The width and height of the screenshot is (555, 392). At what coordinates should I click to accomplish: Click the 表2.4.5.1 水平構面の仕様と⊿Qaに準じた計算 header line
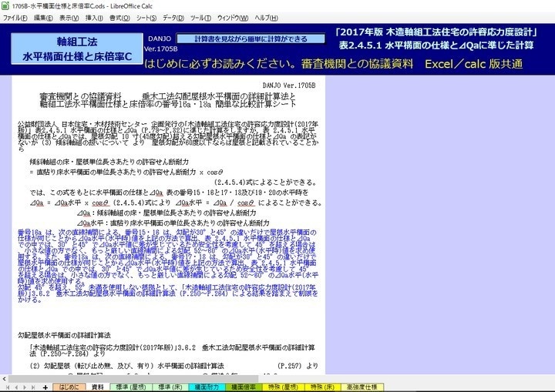point(436,45)
